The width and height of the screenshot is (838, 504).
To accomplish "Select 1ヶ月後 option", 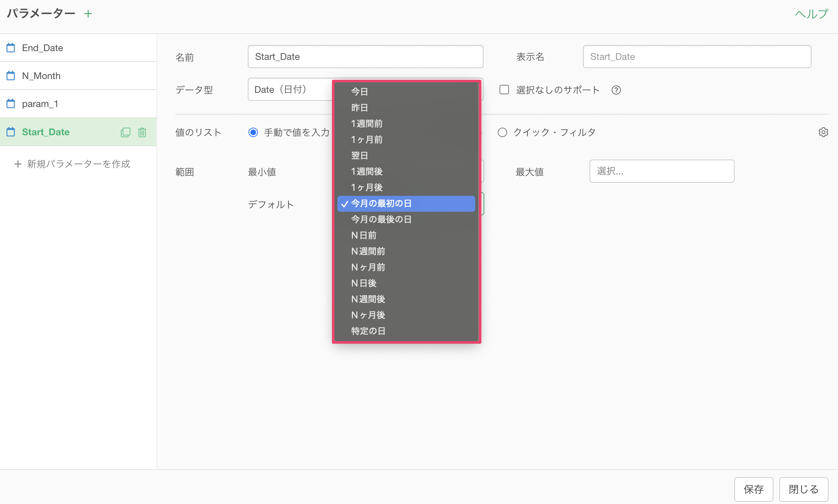I will pyautogui.click(x=406, y=187).
